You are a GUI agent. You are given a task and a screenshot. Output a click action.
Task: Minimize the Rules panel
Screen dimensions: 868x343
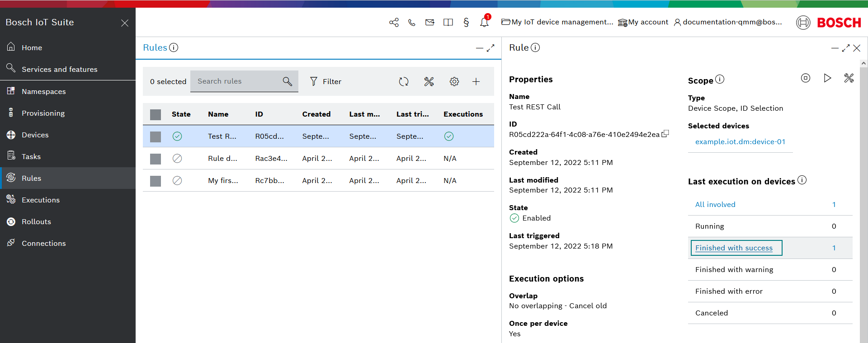[x=480, y=48]
